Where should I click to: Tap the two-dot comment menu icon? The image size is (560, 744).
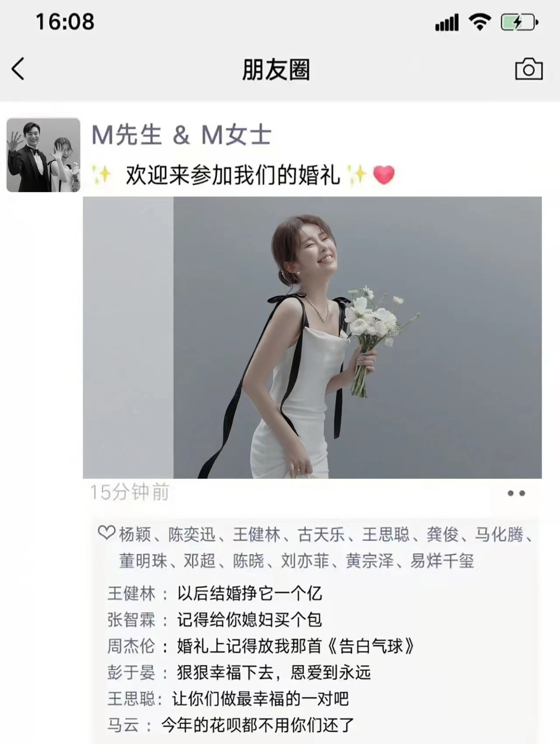point(516,493)
